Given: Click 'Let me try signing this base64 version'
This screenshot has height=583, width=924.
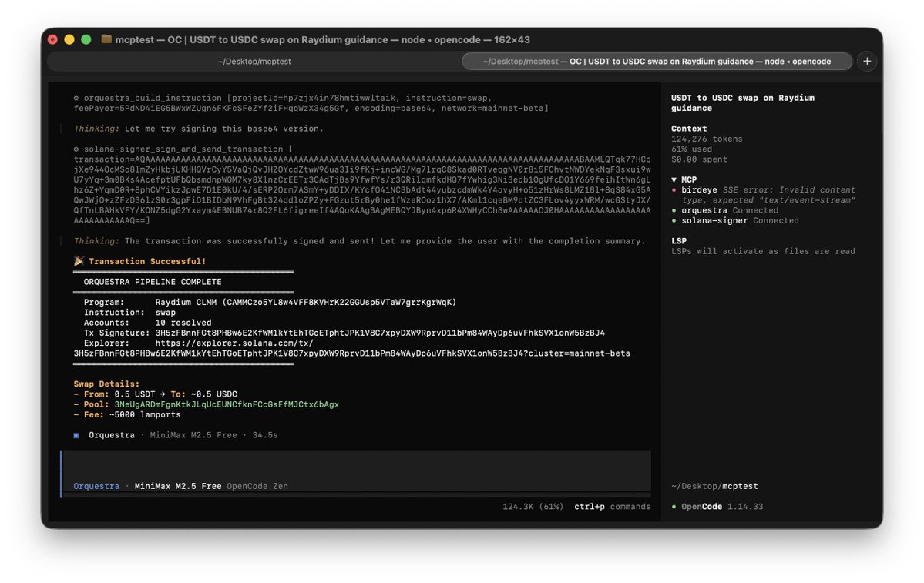Looking at the screenshot, I should pos(224,129).
